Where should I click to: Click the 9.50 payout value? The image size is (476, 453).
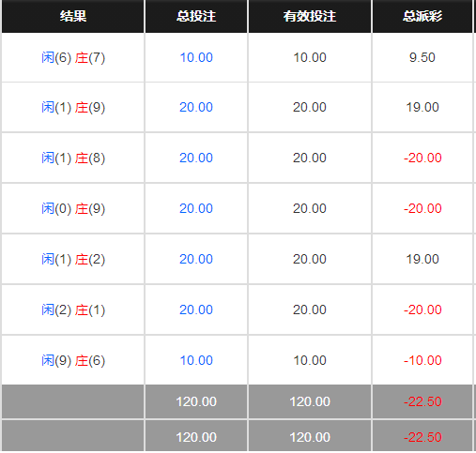point(422,57)
